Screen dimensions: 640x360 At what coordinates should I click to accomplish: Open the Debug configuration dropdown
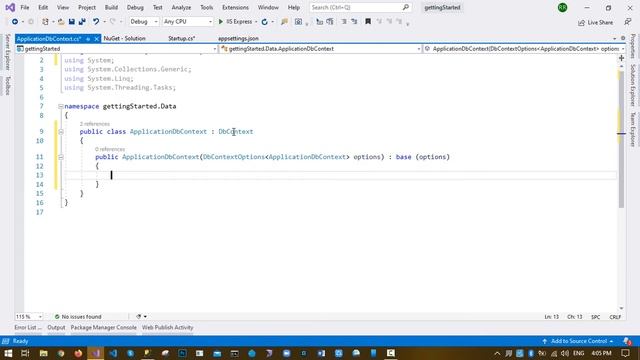[143, 22]
